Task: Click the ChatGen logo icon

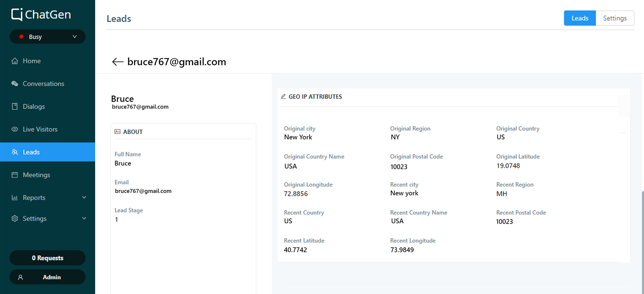Action: click(17, 14)
